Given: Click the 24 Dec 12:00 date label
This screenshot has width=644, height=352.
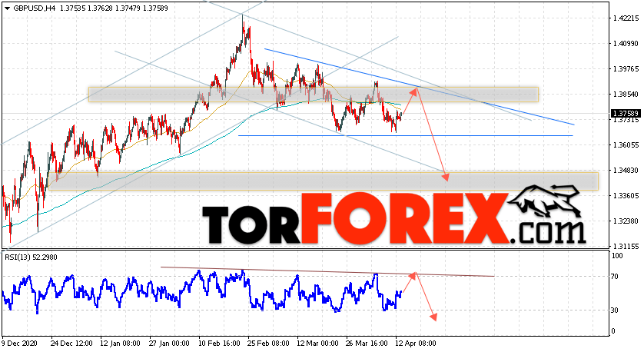Looking at the screenshot, I should click(71, 343).
